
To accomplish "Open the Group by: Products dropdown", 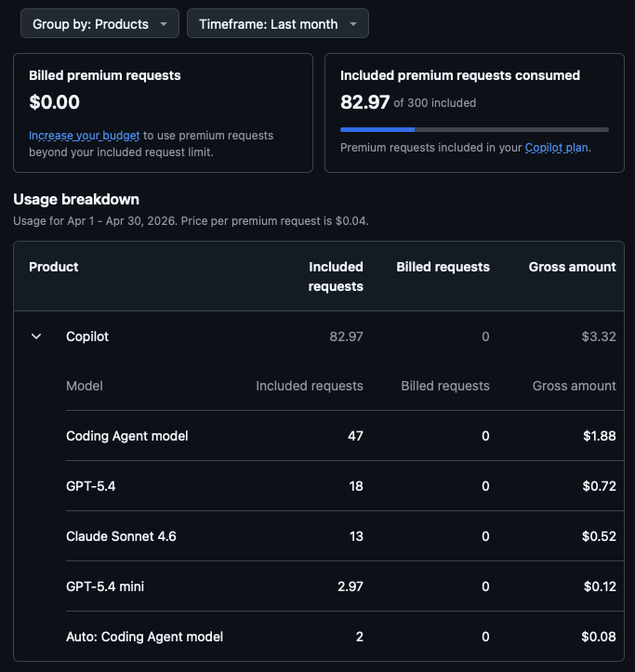I will [99, 23].
